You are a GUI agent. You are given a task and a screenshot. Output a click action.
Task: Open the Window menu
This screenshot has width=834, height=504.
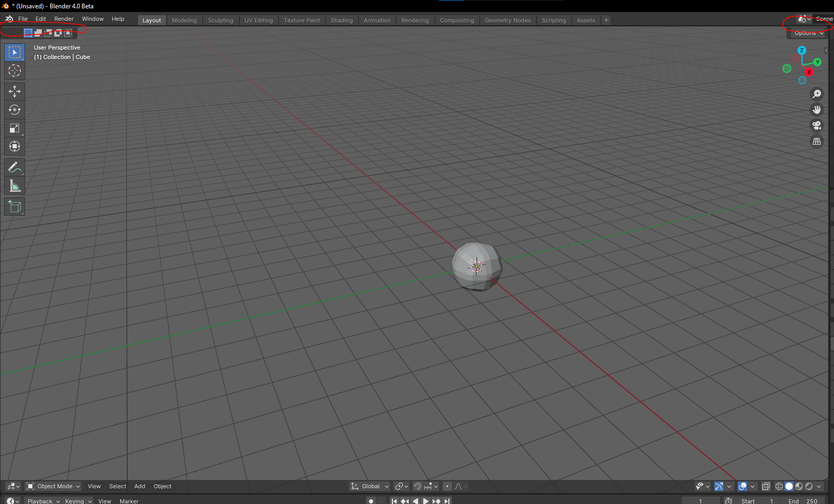pos(92,19)
